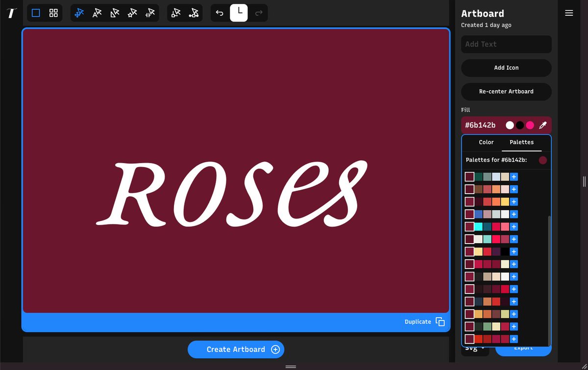
Task: Click the T logo in the top-left corner
Action: click(x=12, y=13)
